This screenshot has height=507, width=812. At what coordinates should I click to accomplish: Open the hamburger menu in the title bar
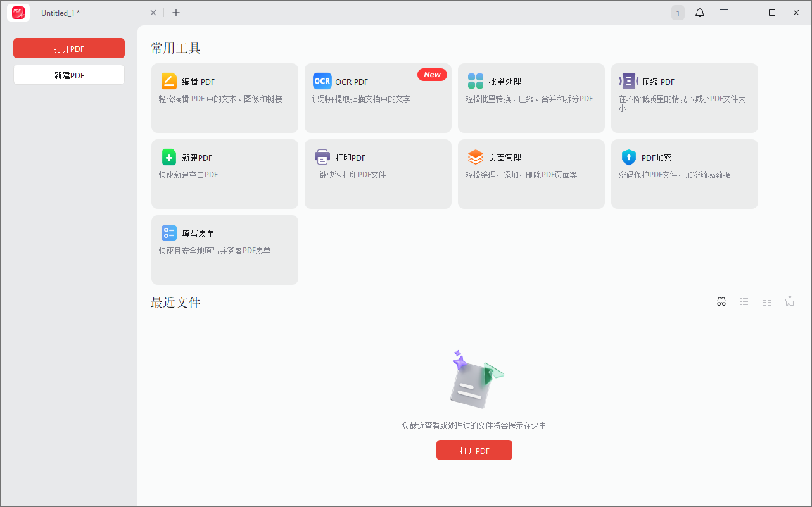724,13
